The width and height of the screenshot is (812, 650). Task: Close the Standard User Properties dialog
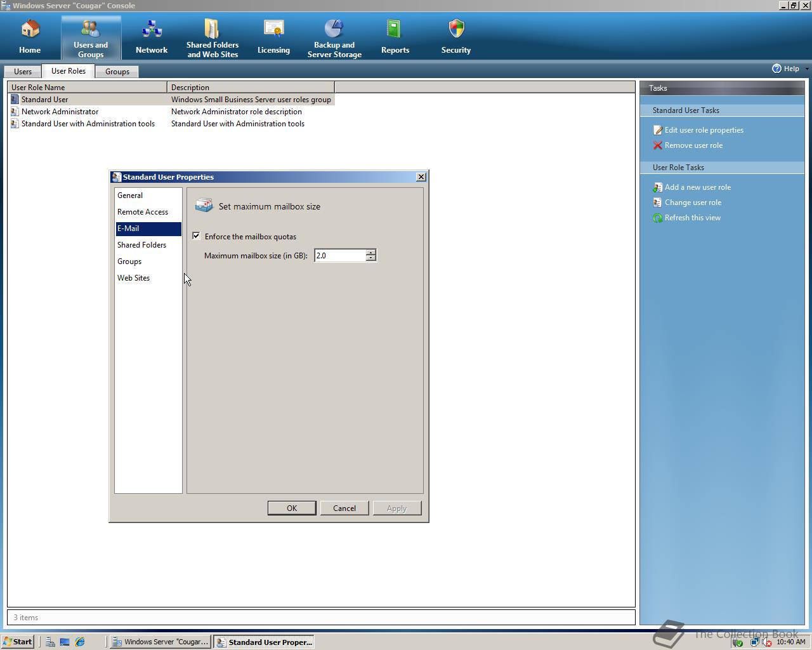pyautogui.click(x=421, y=177)
